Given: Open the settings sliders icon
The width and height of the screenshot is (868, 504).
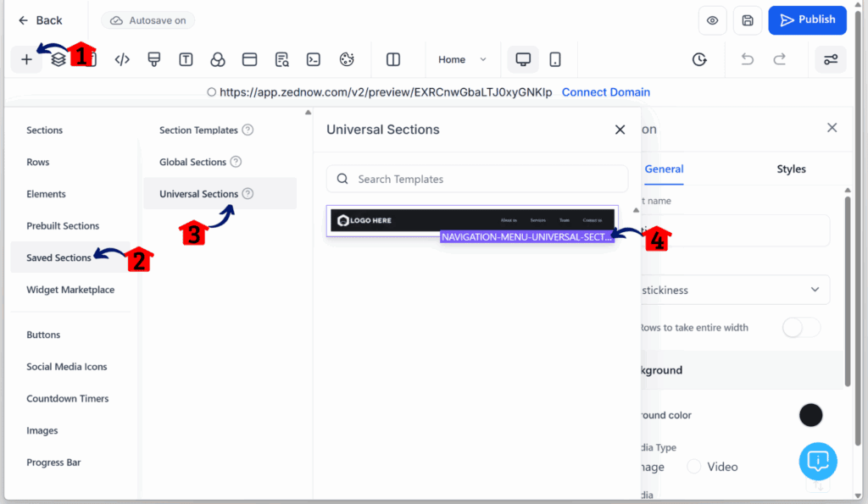Looking at the screenshot, I should tap(831, 59).
